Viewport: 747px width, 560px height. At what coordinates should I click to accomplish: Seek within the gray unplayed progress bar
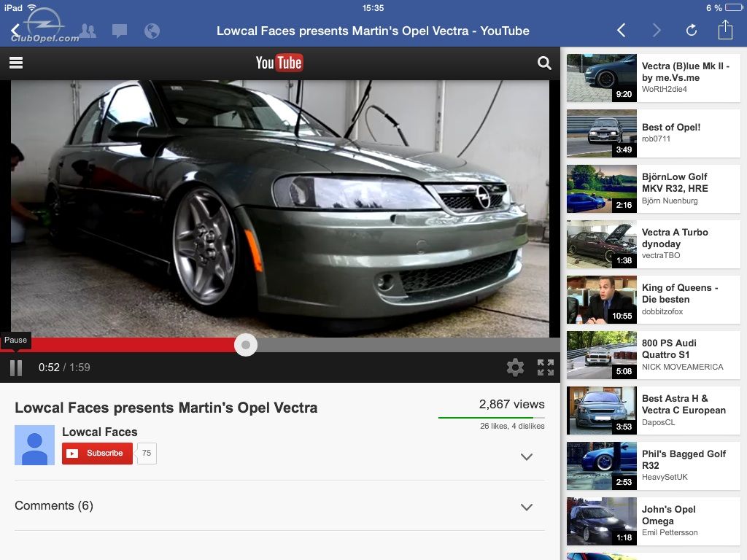(409, 345)
